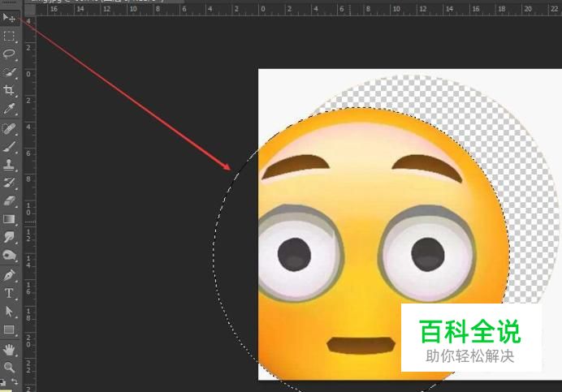Select the Rectangle shape tool
The height and width of the screenshot is (392, 562).
click(x=9, y=330)
